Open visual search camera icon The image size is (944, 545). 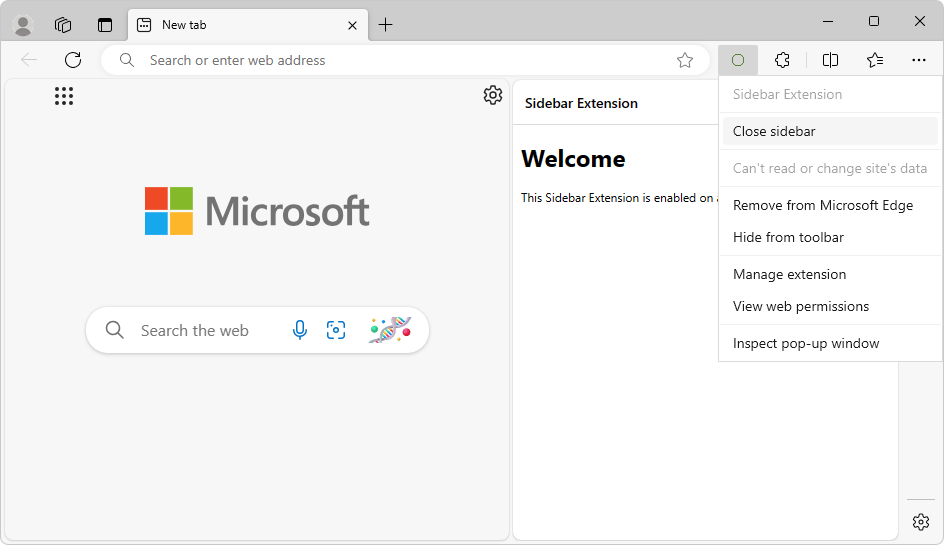point(336,330)
